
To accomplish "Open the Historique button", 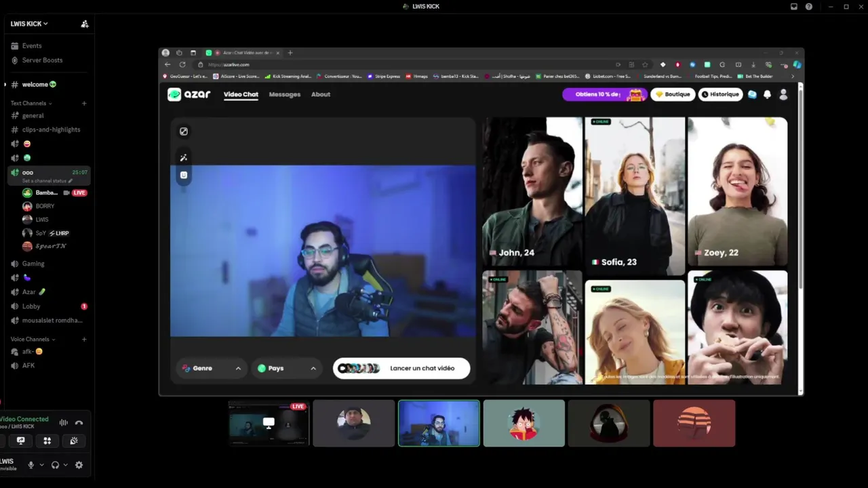I will (x=720, y=94).
